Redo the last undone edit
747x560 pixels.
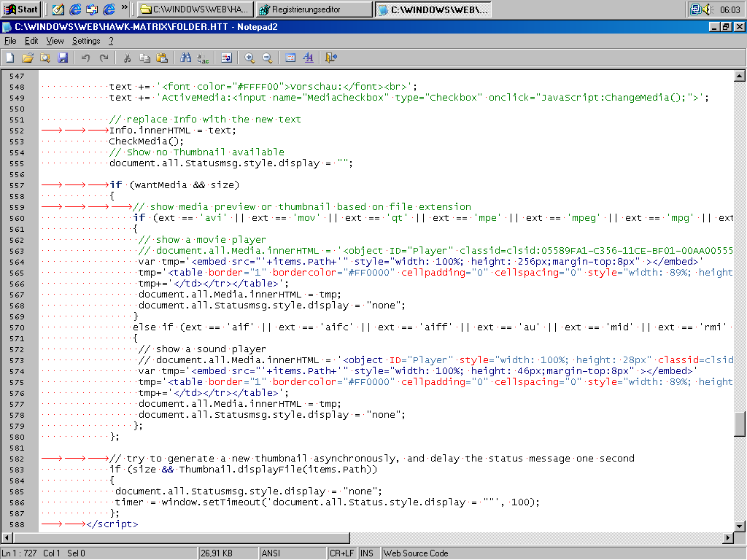[x=104, y=58]
